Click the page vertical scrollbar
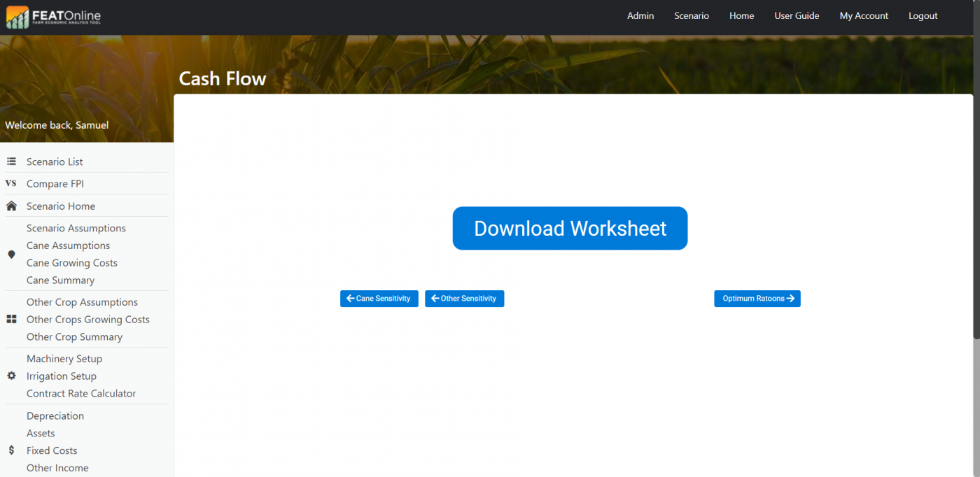Image resolution: width=980 pixels, height=477 pixels. [976, 210]
